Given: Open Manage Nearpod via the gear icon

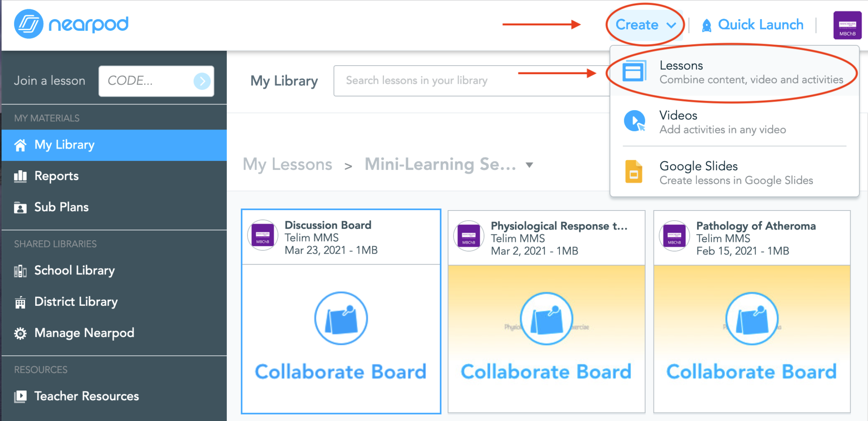Looking at the screenshot, I should (x=20, y=333).
